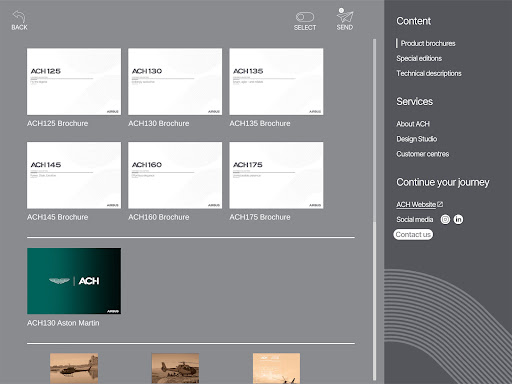Image resolution: width=512 pixels, height=384 pixels.
Task: Open Product brochures section
Action: tap(428, 43)
